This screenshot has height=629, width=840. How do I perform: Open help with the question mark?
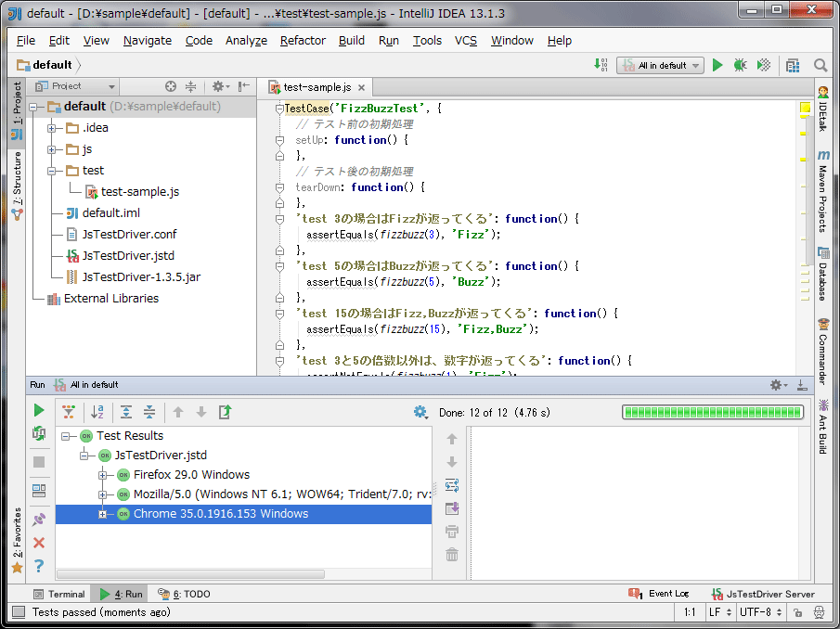click(39, 566)
